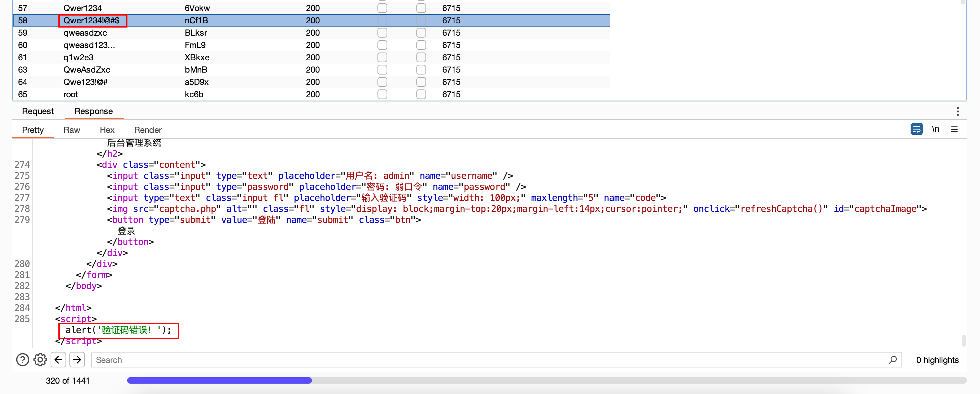Click the Search input field
The height and width of the screenshot is (394, 980).
pyautogui.click(x=496, y=360)
